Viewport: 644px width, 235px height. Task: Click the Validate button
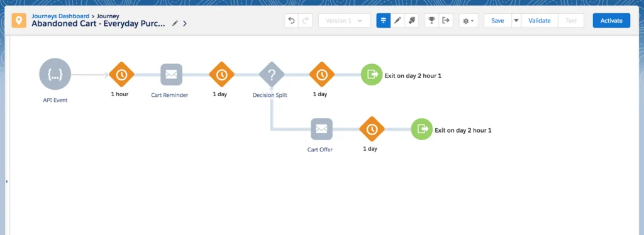click(539, 21)
